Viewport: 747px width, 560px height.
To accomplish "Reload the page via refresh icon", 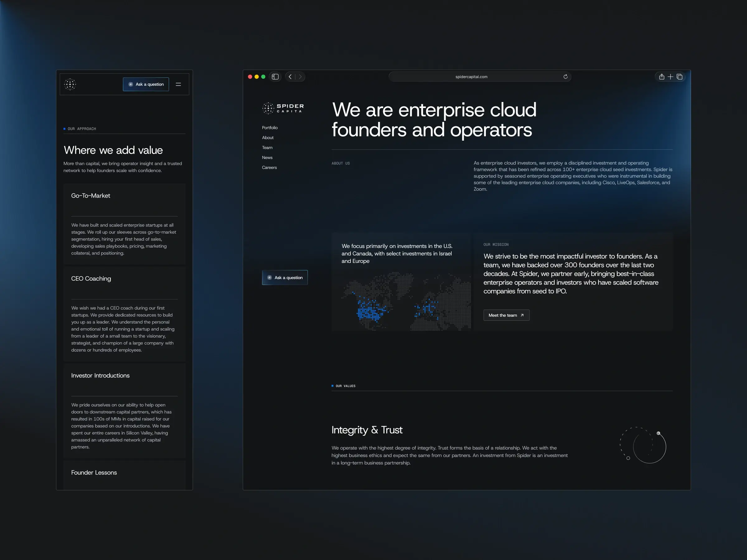I will pos(565,77).
